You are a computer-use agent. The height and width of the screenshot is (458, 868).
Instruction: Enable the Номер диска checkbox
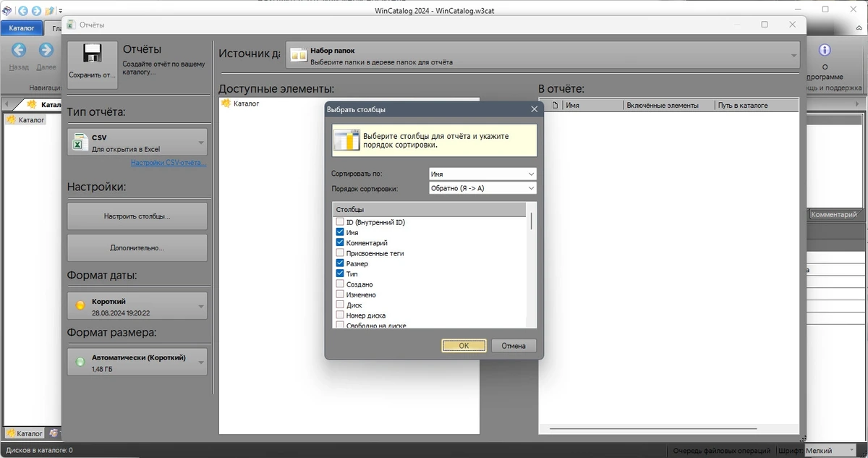coord(340,315)
